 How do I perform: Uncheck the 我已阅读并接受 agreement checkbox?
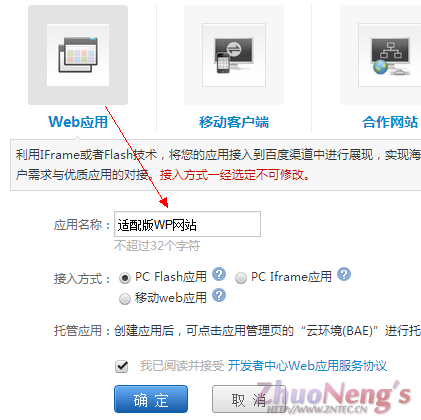[122, 366]
